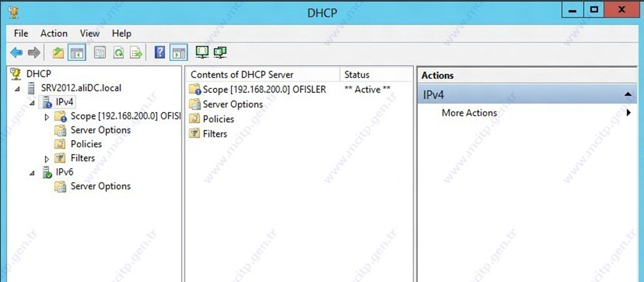This screenshot has width=644, height=282.
Task: Click Server Options icon in contents list
Action: click(x=195, y=105)
